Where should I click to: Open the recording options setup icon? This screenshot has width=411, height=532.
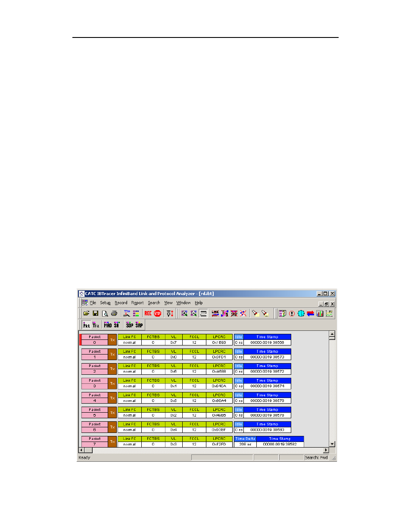click(x=127, y=314)
